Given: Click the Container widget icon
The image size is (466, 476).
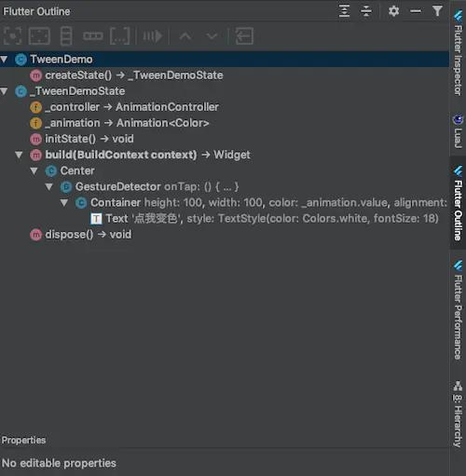Looking at the screenshot, I should coord(81,203).
